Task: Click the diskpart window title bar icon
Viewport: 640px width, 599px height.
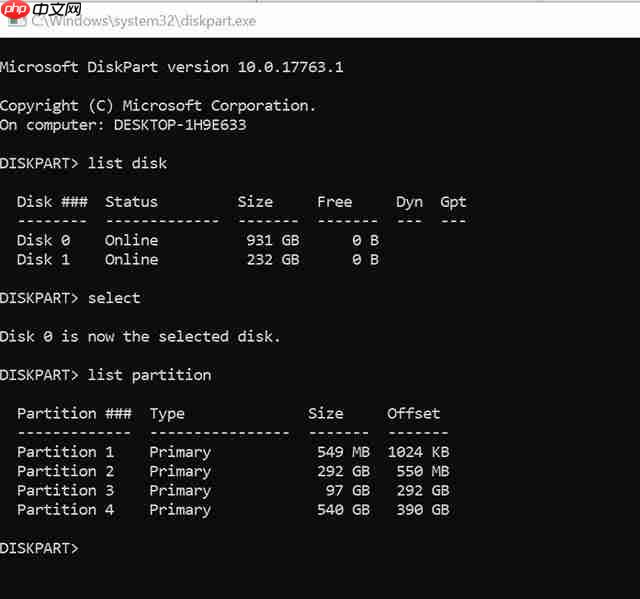Action: pos(16,20)
